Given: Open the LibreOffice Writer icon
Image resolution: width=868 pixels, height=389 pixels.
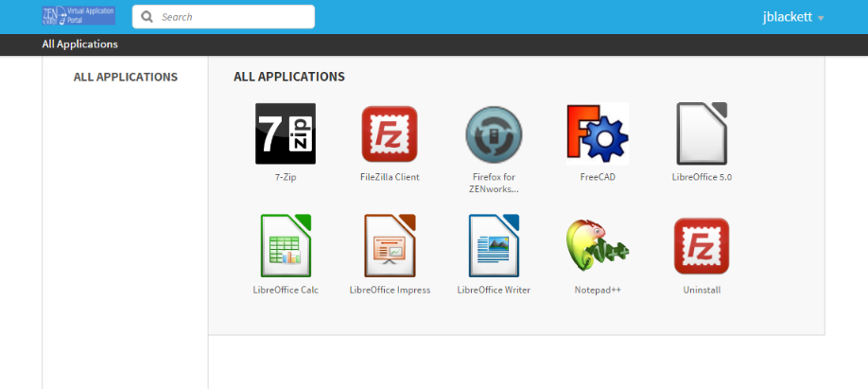Looking at the screenshot, I should 494,245.
